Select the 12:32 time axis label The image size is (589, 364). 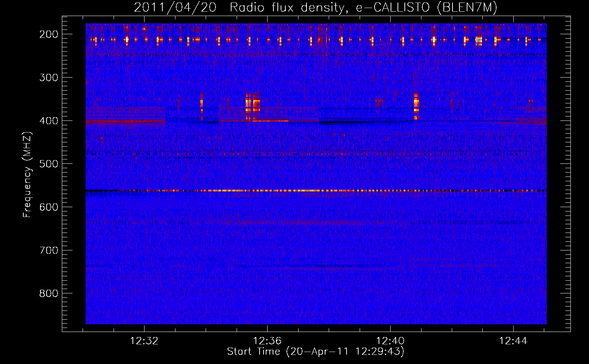coord(145,341)
